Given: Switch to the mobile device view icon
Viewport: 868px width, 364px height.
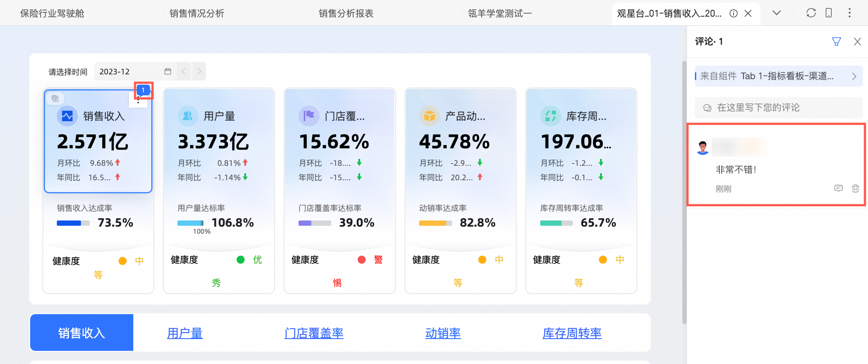Looking at the screenshot, I should (829, 13).
